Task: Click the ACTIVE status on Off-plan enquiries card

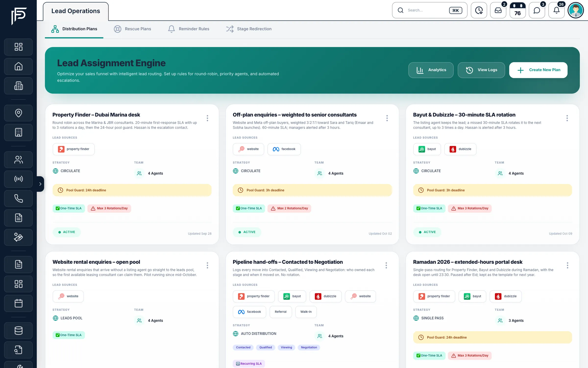Action: pyautogui.click(x=247, y=232)
